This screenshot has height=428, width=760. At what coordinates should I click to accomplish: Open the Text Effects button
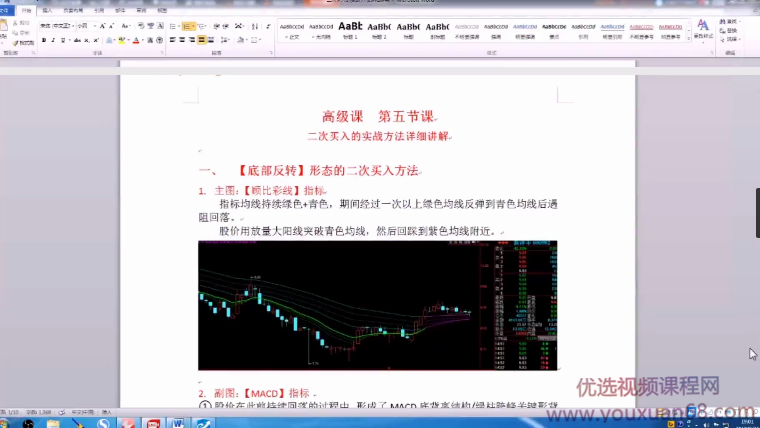pyautogui.click(x=109, y=40)
